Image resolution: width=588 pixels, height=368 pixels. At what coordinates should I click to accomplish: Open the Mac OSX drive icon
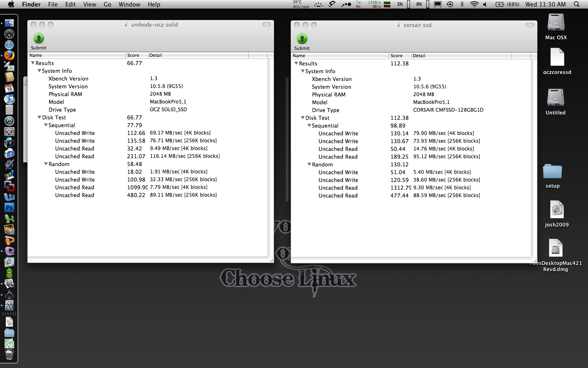pos(556,23)
